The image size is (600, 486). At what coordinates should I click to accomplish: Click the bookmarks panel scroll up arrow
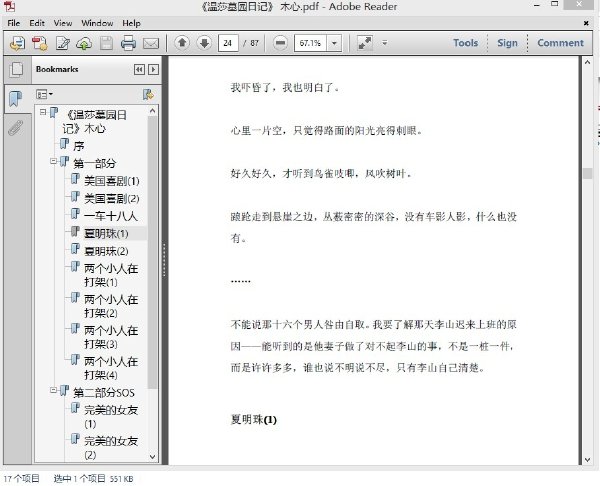coord(152,111)
